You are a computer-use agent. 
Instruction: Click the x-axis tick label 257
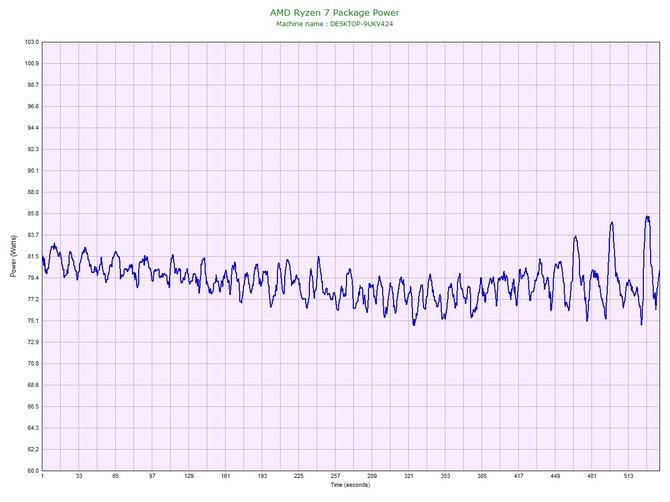pyautogui.click(x=335, y=476)
